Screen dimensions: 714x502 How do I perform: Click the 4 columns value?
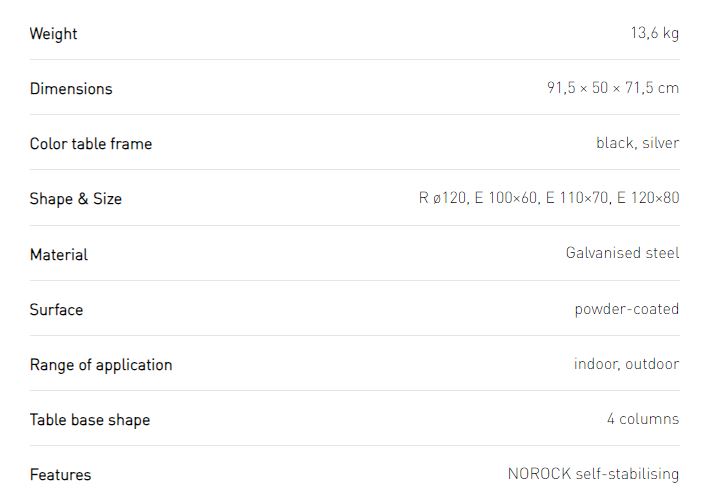click(643, 419)
